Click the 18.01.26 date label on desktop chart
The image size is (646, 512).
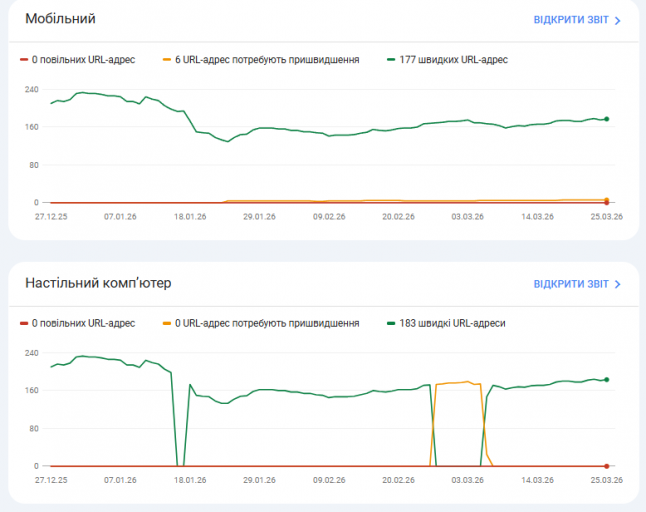pyautogui.click(x=190, y=480)
